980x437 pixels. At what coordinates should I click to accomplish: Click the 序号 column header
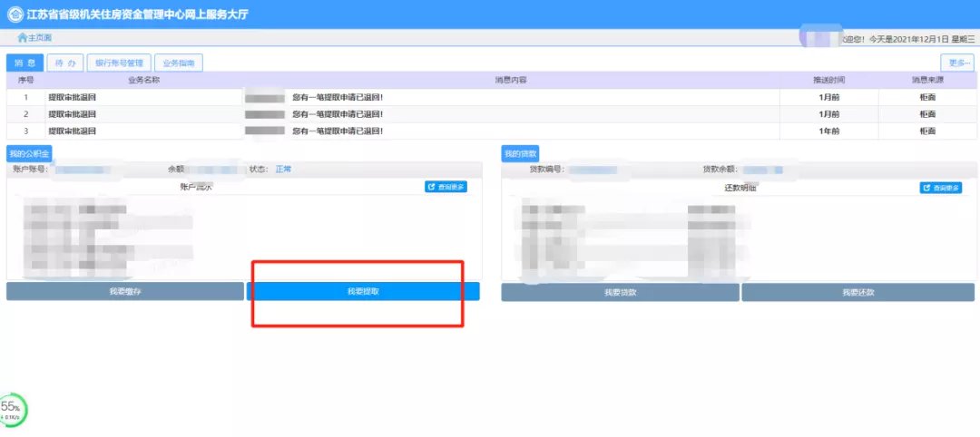[x=25, y=81]
